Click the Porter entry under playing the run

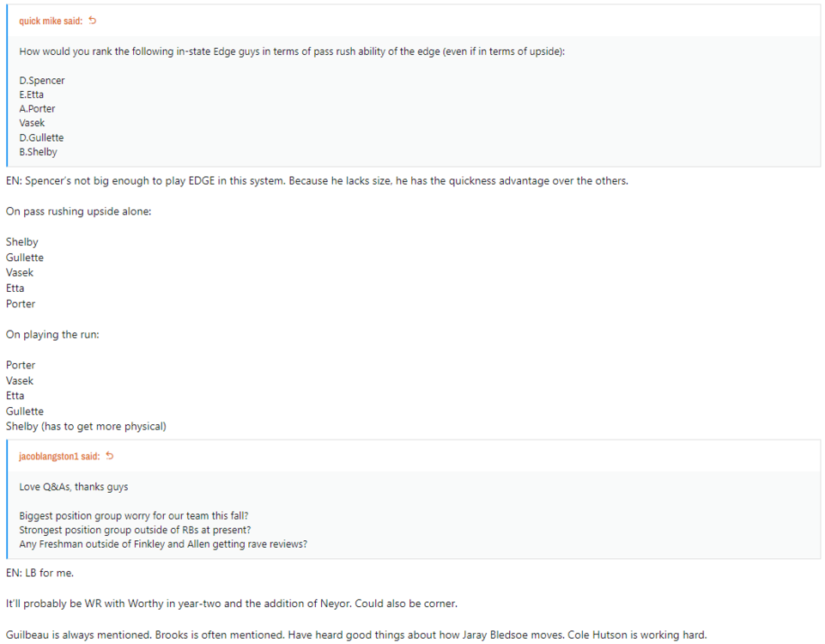pyautogui.click(x=20, y=364)
